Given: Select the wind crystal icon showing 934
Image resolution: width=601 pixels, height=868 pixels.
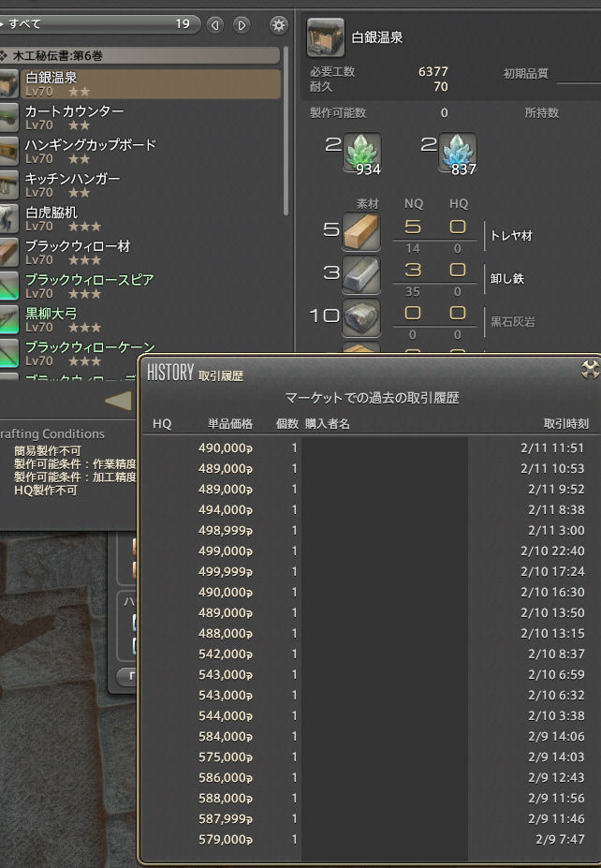Looking at the screenshot, I should [x=362, y=153].
